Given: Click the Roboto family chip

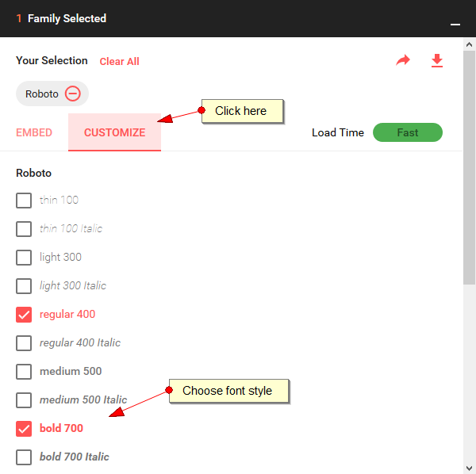Looking at the screenshot, I should pyautogui.click(x=42, y=94).
